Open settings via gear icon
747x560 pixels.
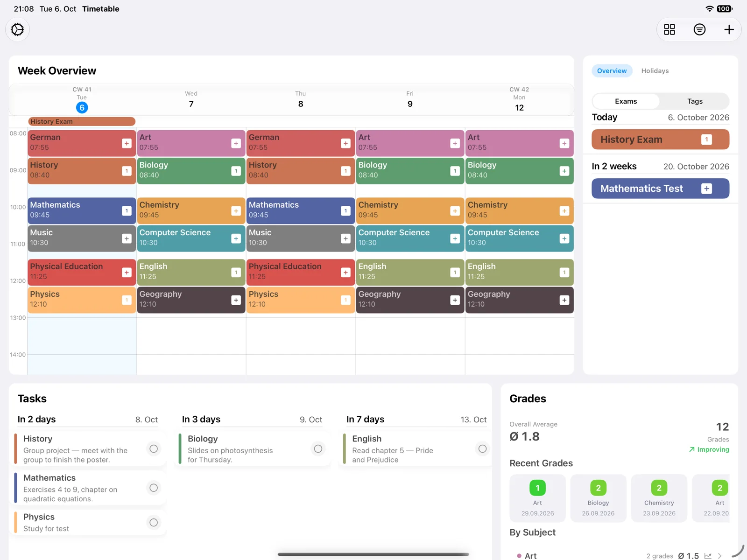click(17, 29)
